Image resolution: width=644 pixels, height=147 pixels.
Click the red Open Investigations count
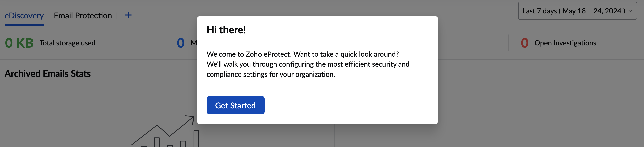pos(525,43)
